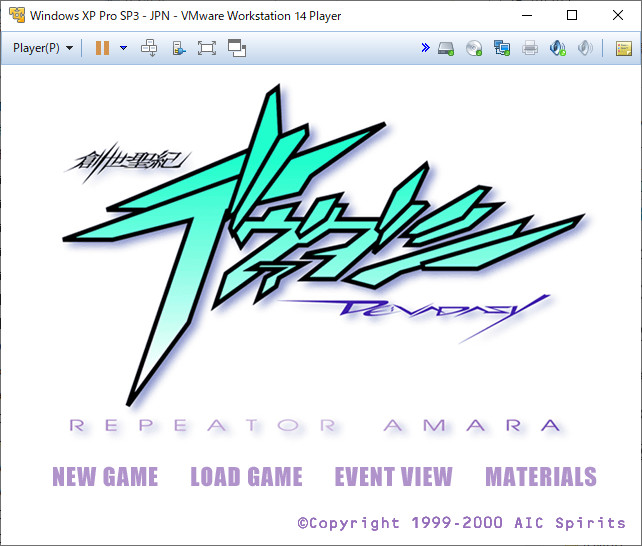This screenshot has width=642, height=546.
Task: Open the message log note icon
Action: (624, 48)
